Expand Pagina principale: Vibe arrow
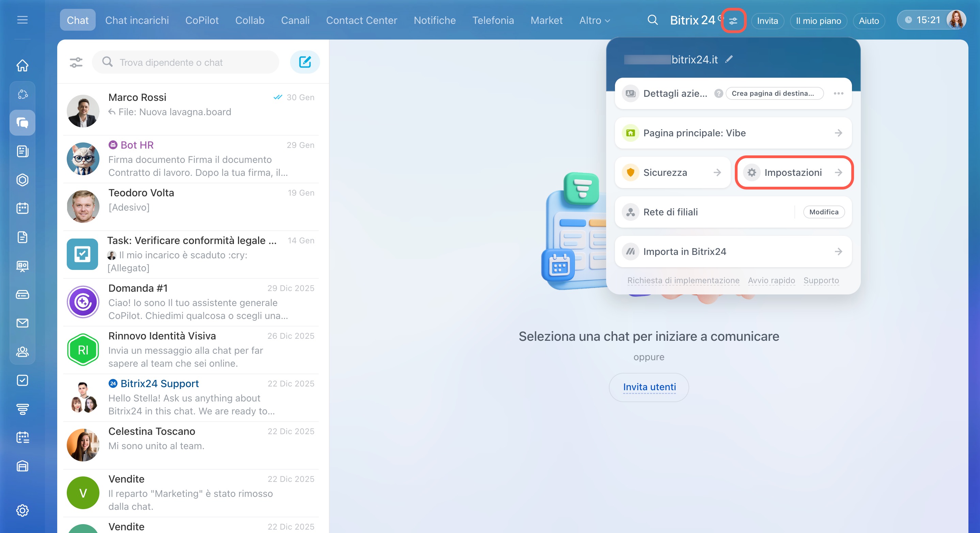 pyautogui.click(x=838, y=133)
